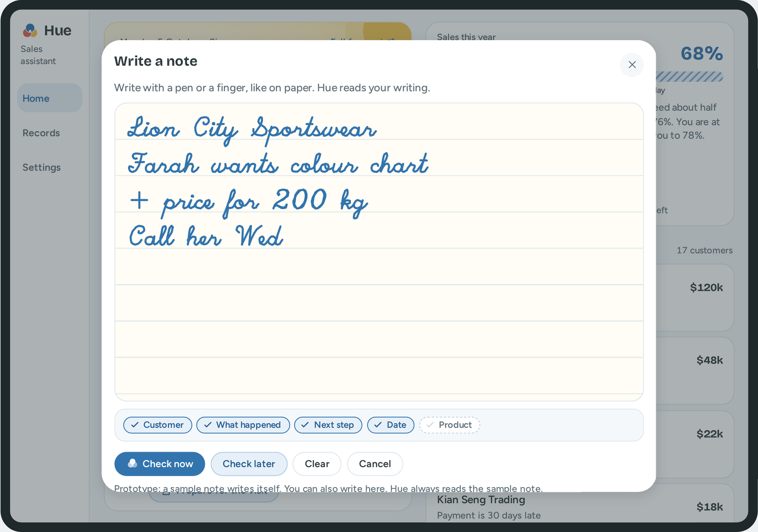The image size is (758, 532).
Task: Click the Sales this year heading
Action: [x=466, y=36]
